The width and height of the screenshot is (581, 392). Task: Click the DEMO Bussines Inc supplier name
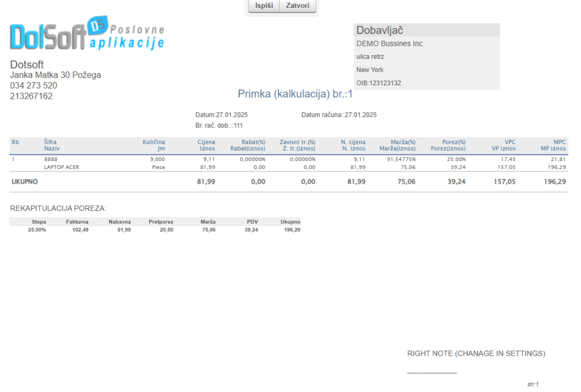pyautogui.click(x=389, y=44)
